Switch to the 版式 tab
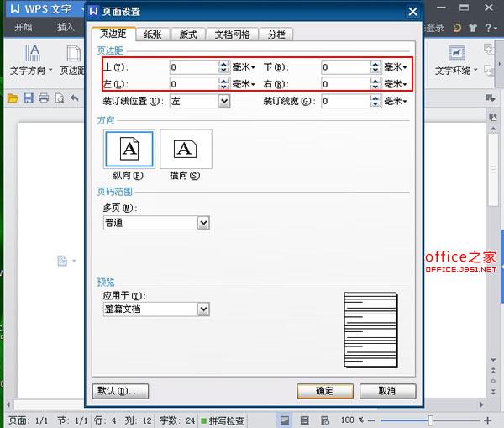 pos(188,34)
